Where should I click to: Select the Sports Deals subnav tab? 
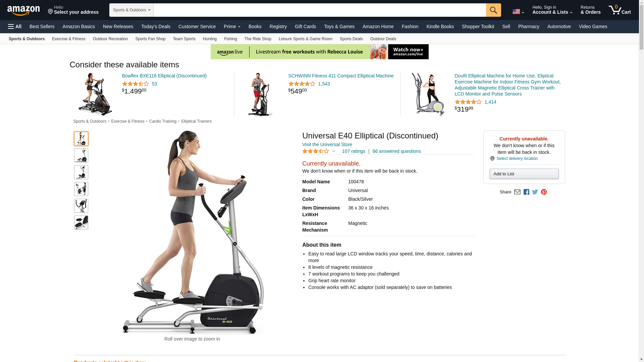point(351,39)
